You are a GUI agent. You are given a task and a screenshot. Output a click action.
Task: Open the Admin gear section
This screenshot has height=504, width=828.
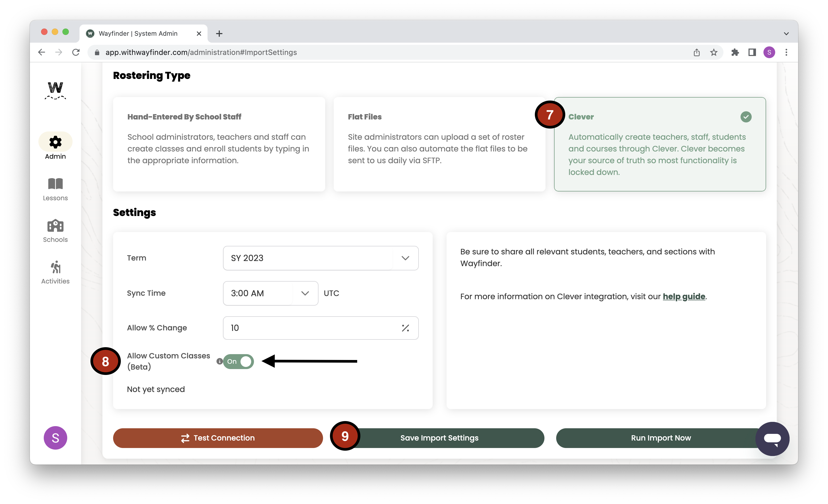pyautogui.click(x=55, y=142)
